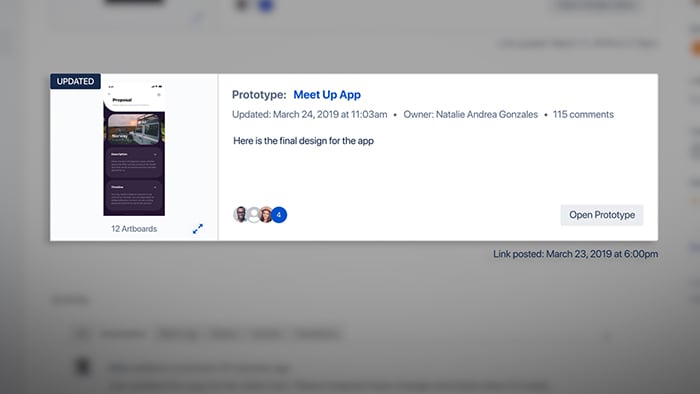Screen dimensions: 700x394
Task: Click the blue 4 additional collaborators badge
Action: tap(279, 215)
